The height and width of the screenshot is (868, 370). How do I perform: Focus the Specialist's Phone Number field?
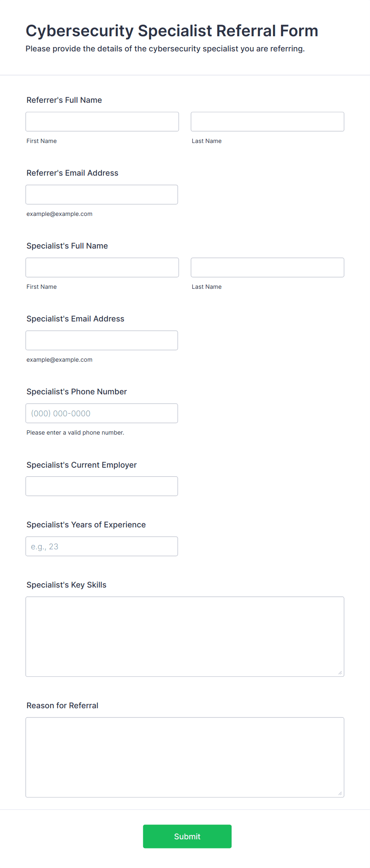click(x=102, y=413)
